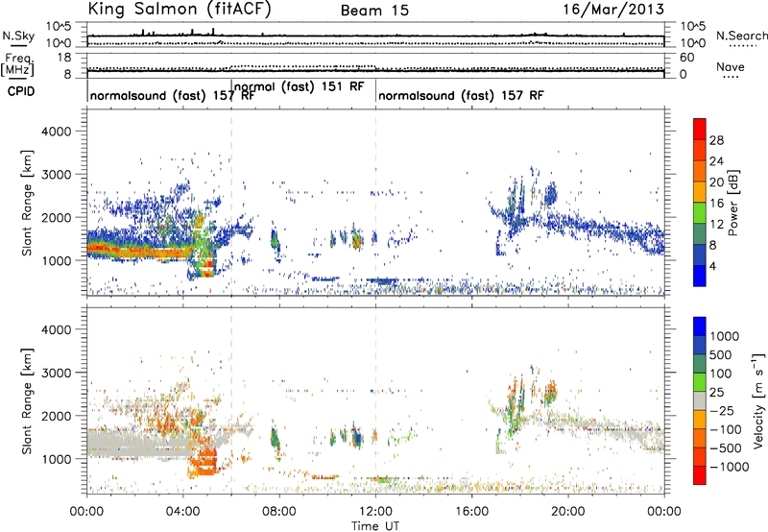This screenshot has height=532, width=768.
Task: Select the 24 value on Power colorbar
Action: coord(716,161)
